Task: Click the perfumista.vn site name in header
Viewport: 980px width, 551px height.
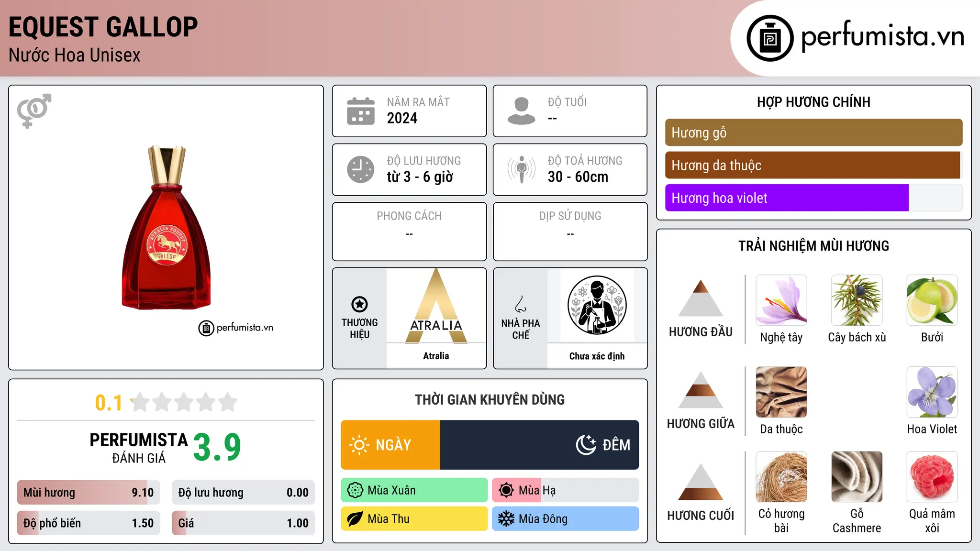Action: (882, 36)
